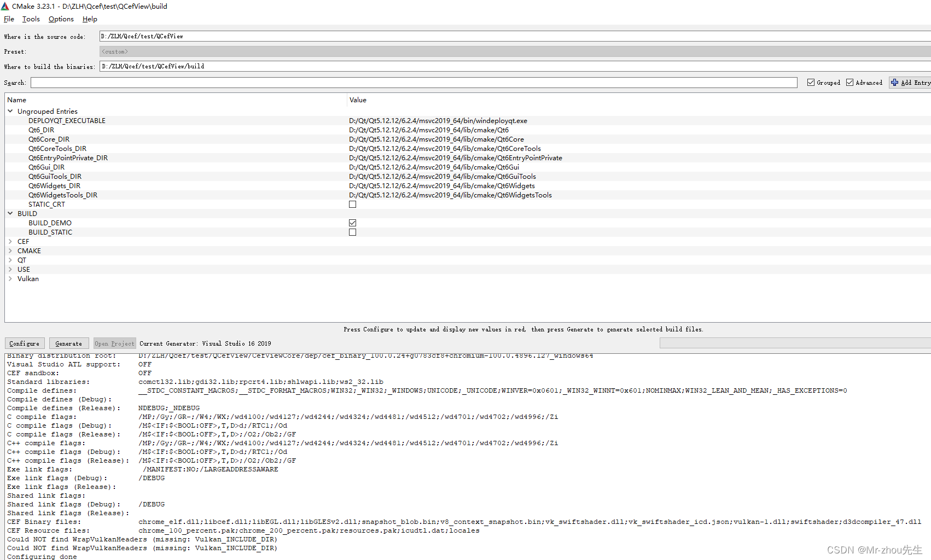Image resolution: width=931 pixels, height=560 pixels.
Task: Click the Add Entry plus icon
Action: pos(895,83)
